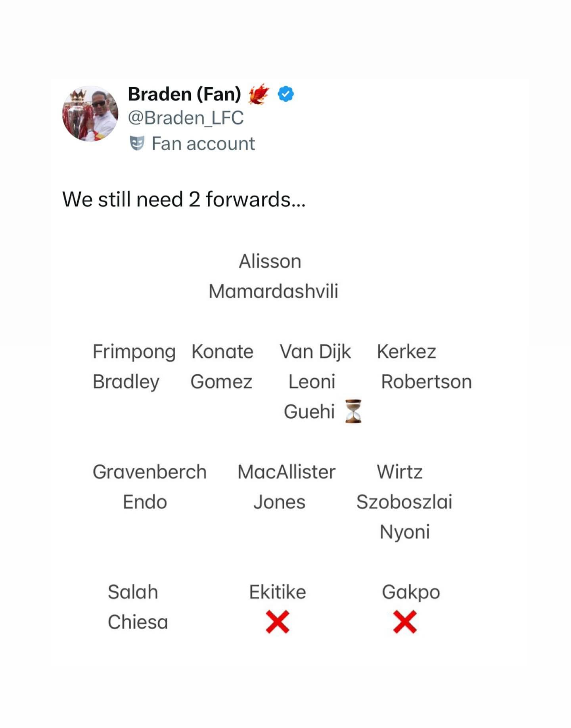Click the name Gravenberch

[x=149, y=472]
